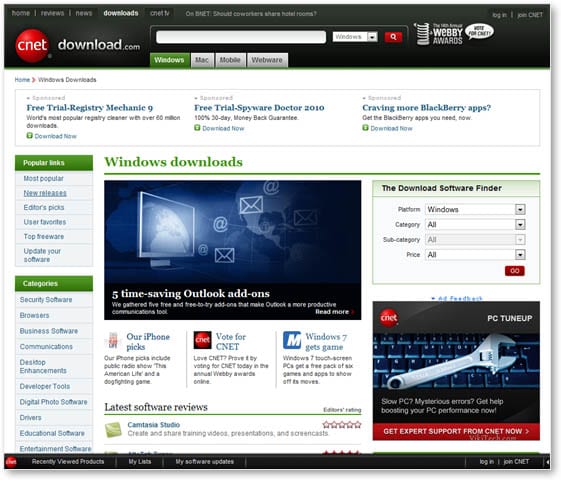Open the Desktop Enhancements category
This screenshot has height=480, width=561.
pyautogui.click(x=43, y=366)
